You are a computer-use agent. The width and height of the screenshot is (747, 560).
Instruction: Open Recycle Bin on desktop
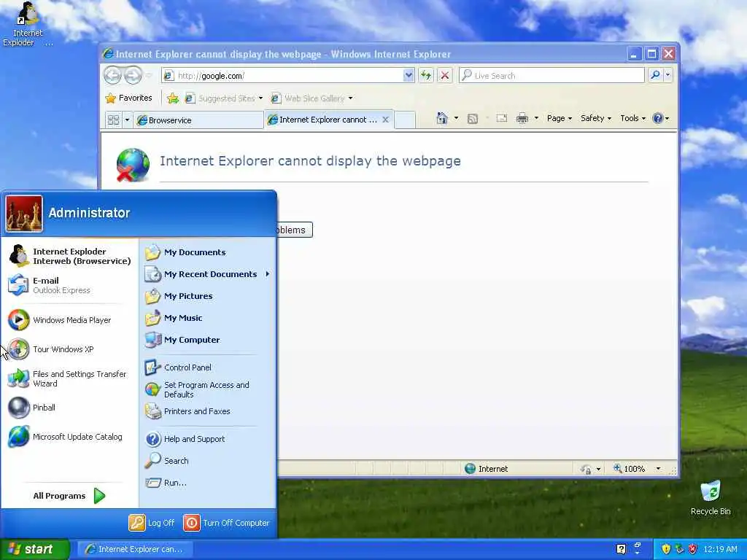pyautogui.click(x=711, y=498)
